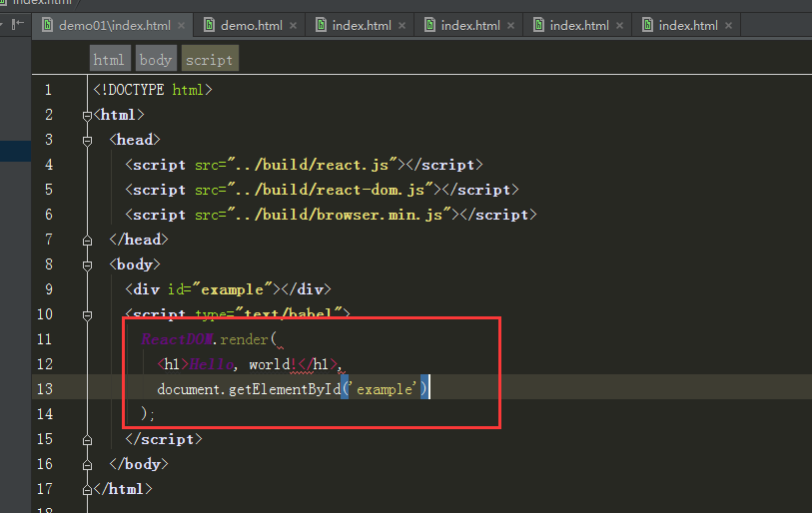Click the 'example' string on line 13
This screenshot has width=812, height=513.
[x=384, y=389]
